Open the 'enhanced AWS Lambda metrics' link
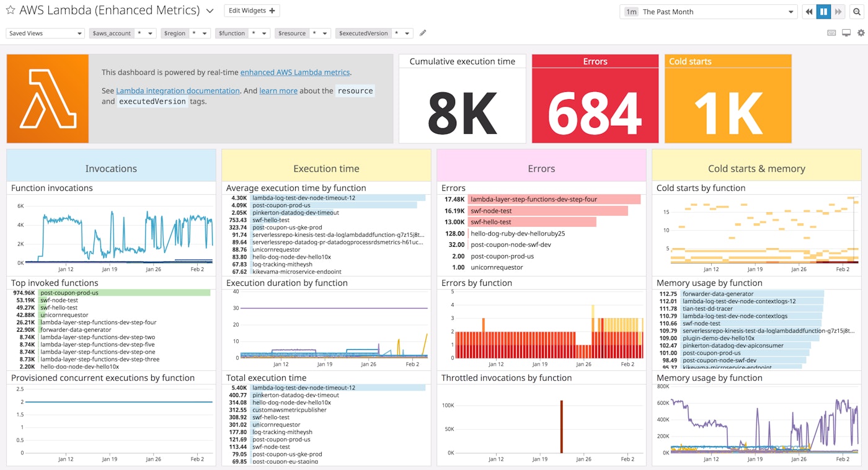The width and height of the screenshot is (868, 470). (x=295, y=73)
